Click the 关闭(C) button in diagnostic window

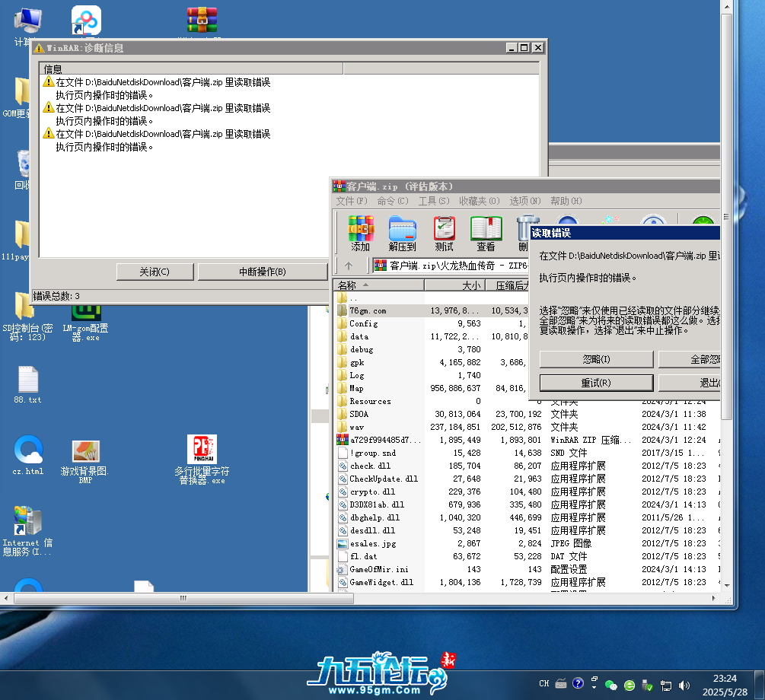pyautogui.click(x=155, y=272)
